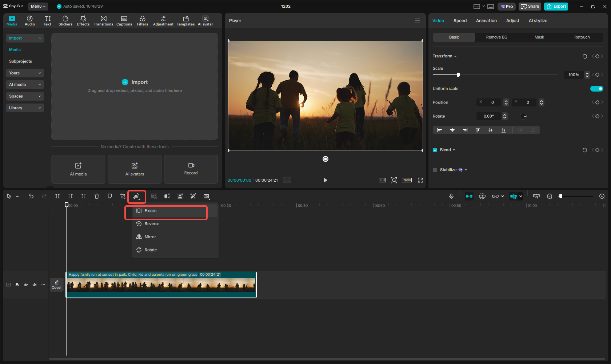
Task: Click the video clip thumbnail on the timeline
Action: point(160,285)
